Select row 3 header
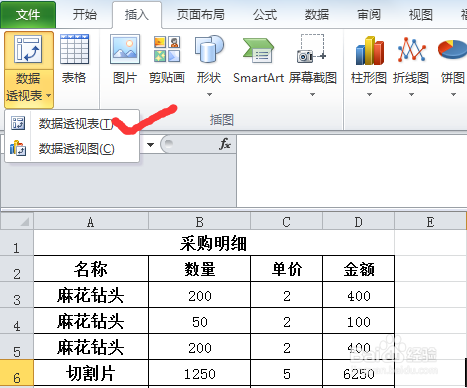 tap(17, 295)
